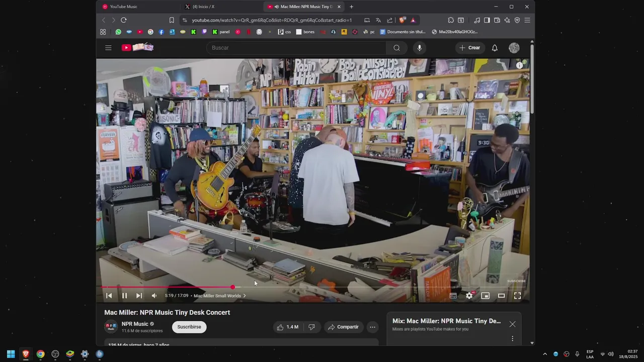Open the browser main menu
This screenshot has width=644, height=362.
click(527, 20)
